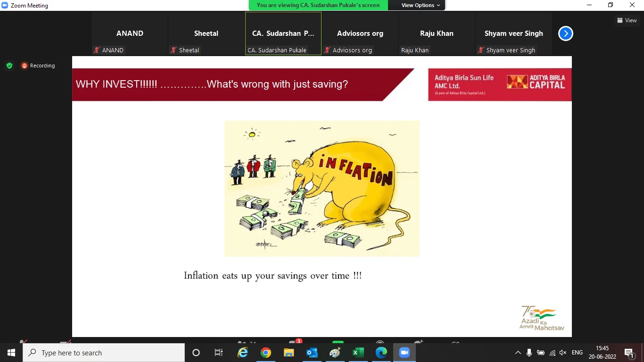Select Raju Khan participant tile

tap(437, 33)
